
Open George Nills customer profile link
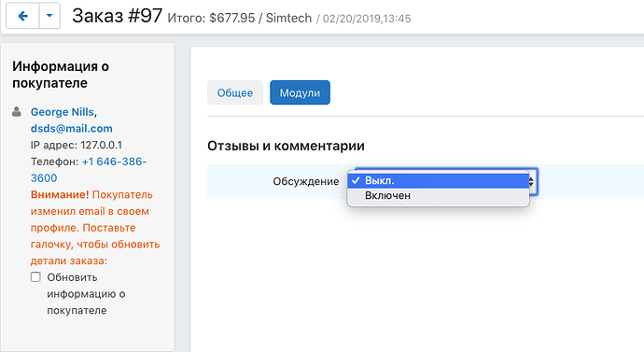[x=63, y=112]
